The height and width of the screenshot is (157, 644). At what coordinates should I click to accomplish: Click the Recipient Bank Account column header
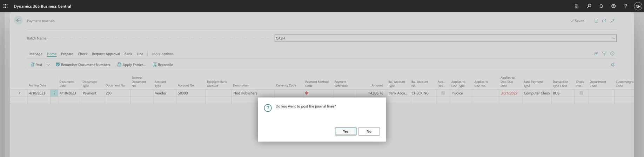(217, 84)
